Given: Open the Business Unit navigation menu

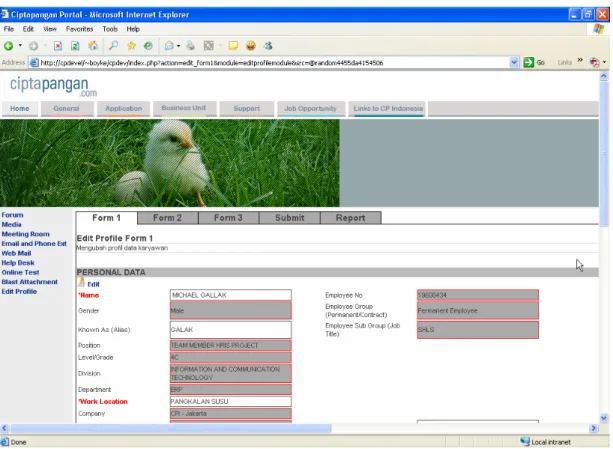Looking at the screenshot, I should 184,108.
